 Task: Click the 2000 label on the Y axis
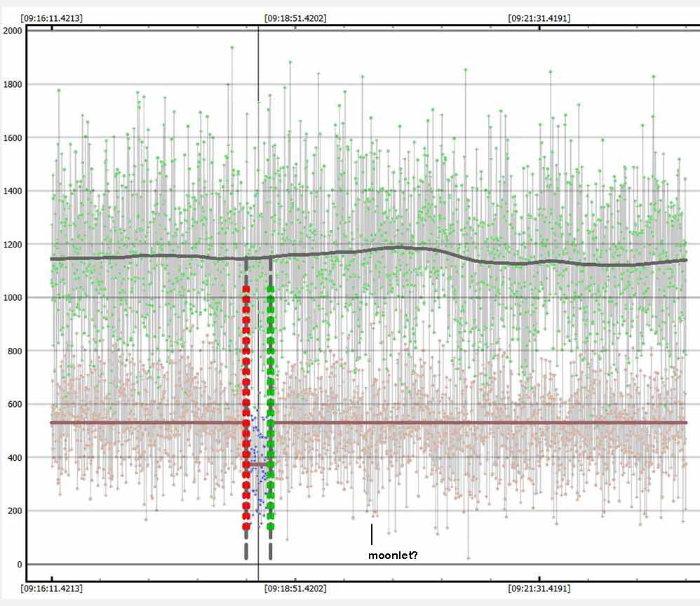click(x=12, y=31)
